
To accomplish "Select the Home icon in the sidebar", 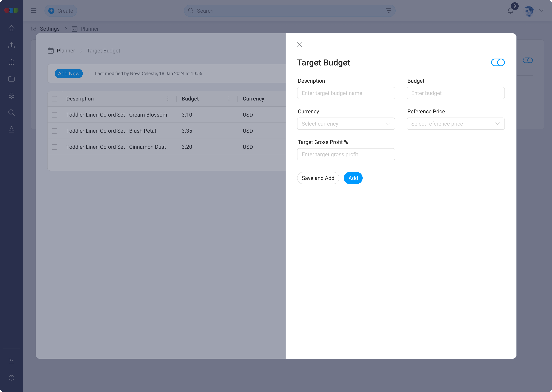I will pos(11,28).
